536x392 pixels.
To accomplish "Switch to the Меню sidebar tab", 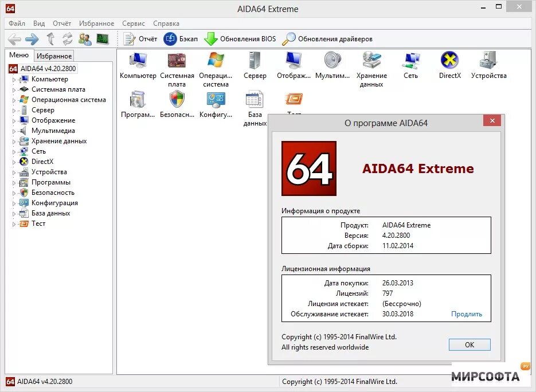I will click(x=19, y=55).
